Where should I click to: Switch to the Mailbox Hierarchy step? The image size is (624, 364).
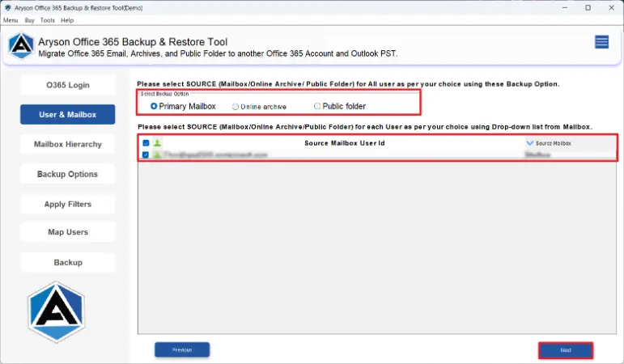pos(67,145)
